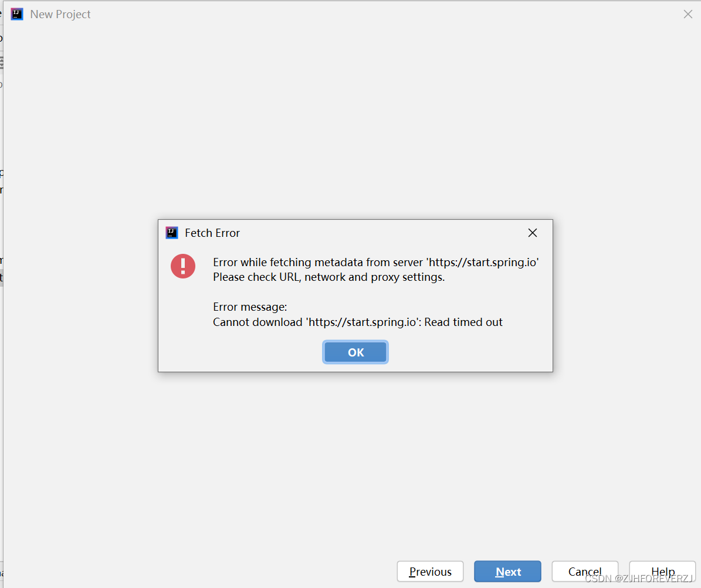Click the IntelliJ icon in New Project title
701x588 pixels.
click(17, 14)
